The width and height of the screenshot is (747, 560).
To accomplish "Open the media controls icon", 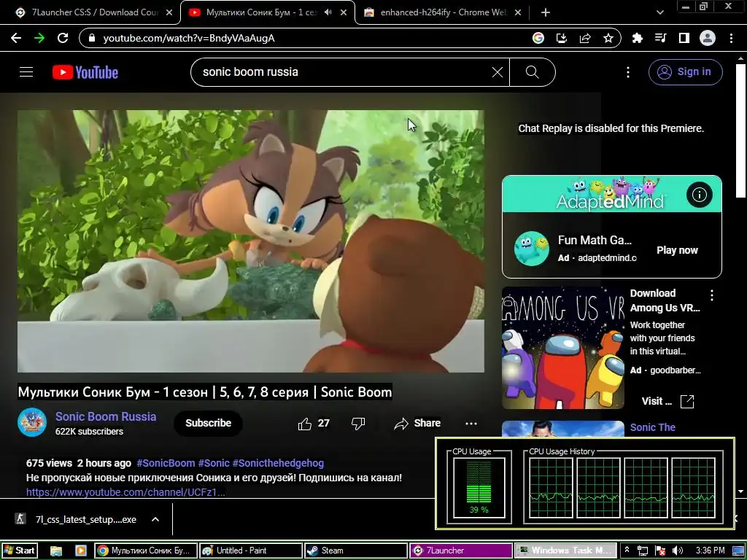I will click(x=660, y=38).
